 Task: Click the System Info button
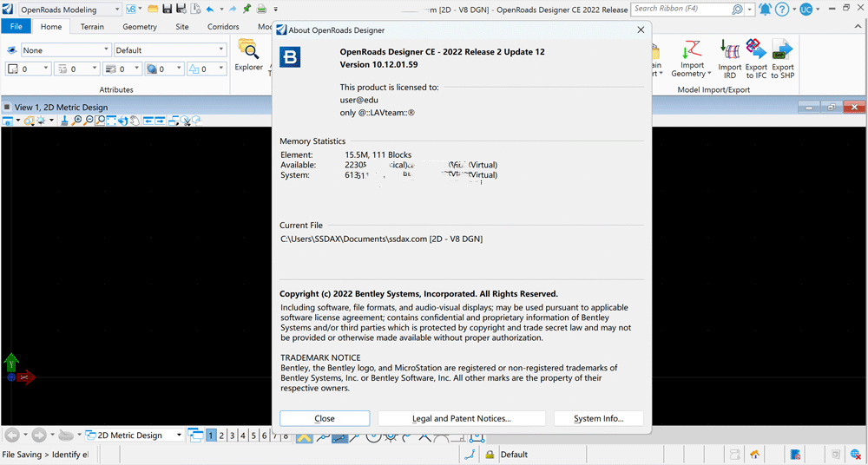[x=598, y=418]
